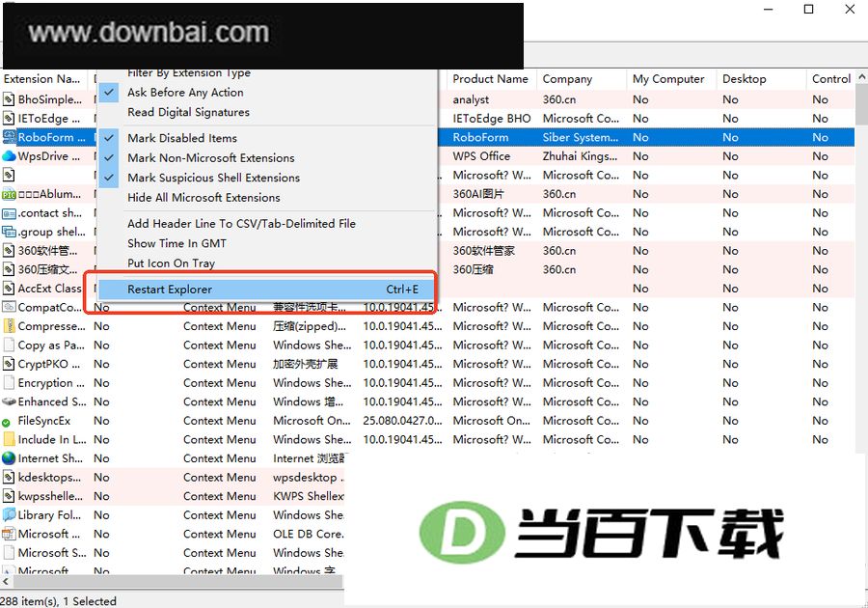Click the Copy as Pa... row icon
868x608 pixels.
click(x=9, y=345)
